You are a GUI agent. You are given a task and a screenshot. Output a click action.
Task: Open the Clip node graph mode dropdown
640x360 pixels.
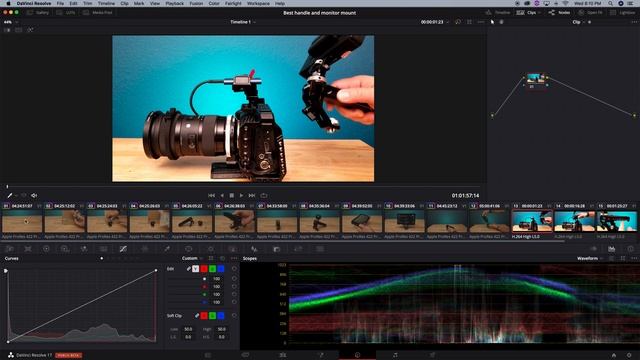point(578,22)
